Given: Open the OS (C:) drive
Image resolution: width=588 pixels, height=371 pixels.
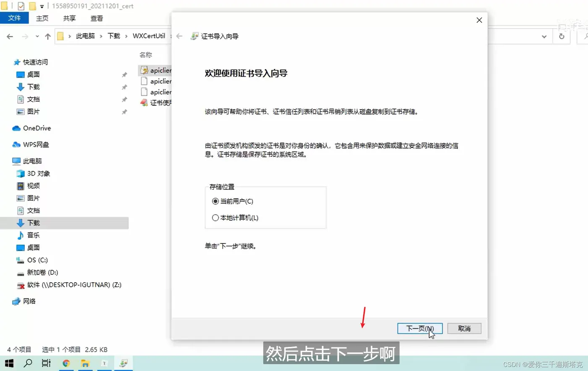Looking at the screenshot, I should click(37, 260).
